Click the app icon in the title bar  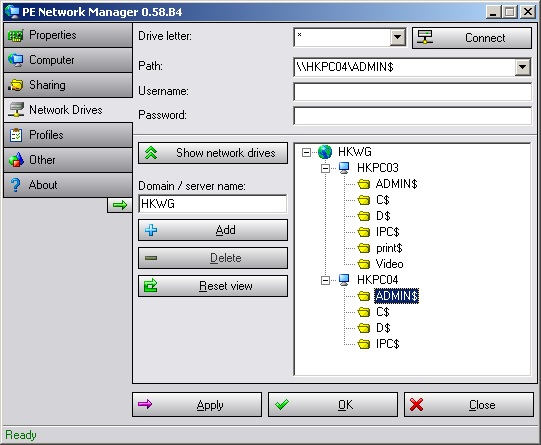pos(12,12)
